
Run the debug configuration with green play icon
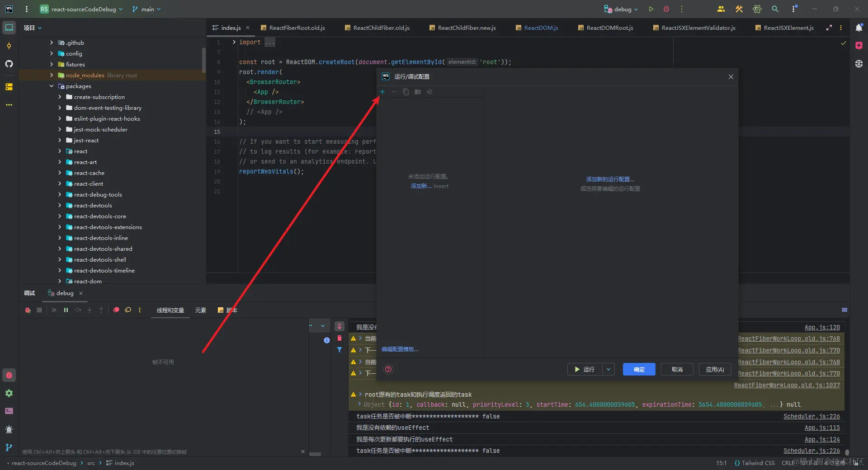651,9
